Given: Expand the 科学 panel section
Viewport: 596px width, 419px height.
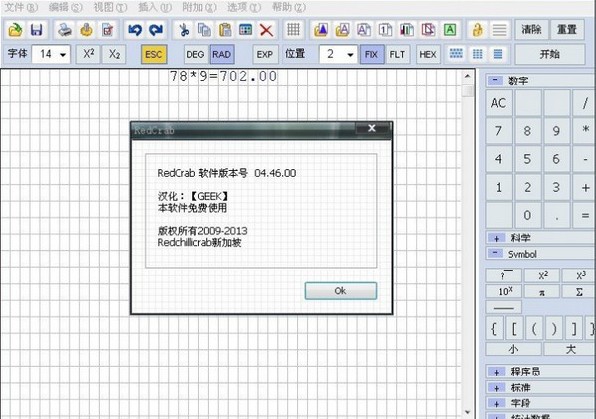Looking at the screenshot, I should coord(496,238).
